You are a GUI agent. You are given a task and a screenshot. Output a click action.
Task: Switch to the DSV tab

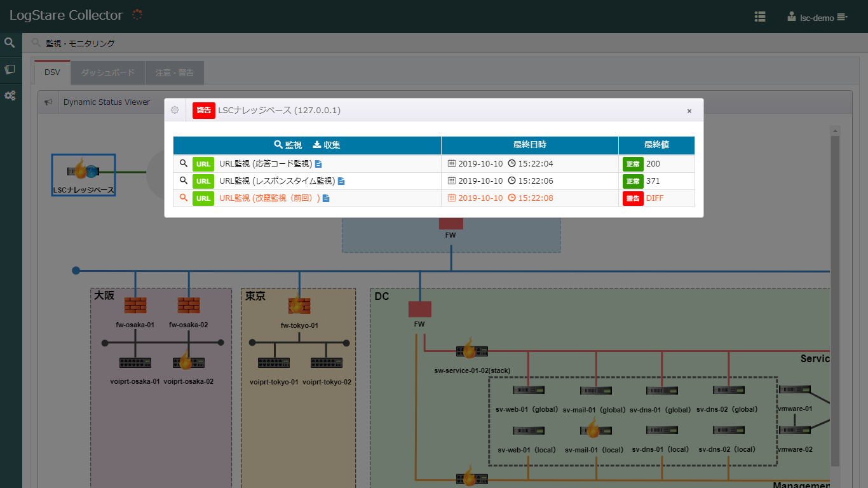pos(52,72)
